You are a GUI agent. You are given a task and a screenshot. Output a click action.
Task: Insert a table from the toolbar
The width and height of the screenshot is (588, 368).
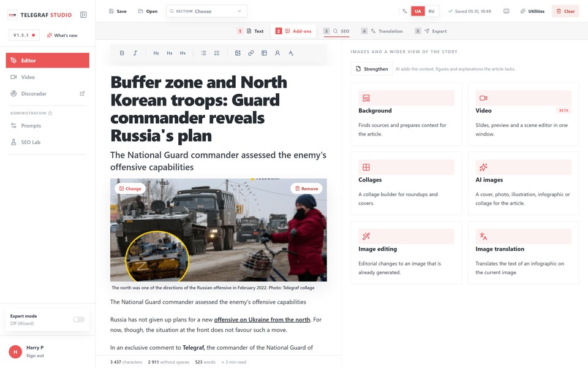264,53
